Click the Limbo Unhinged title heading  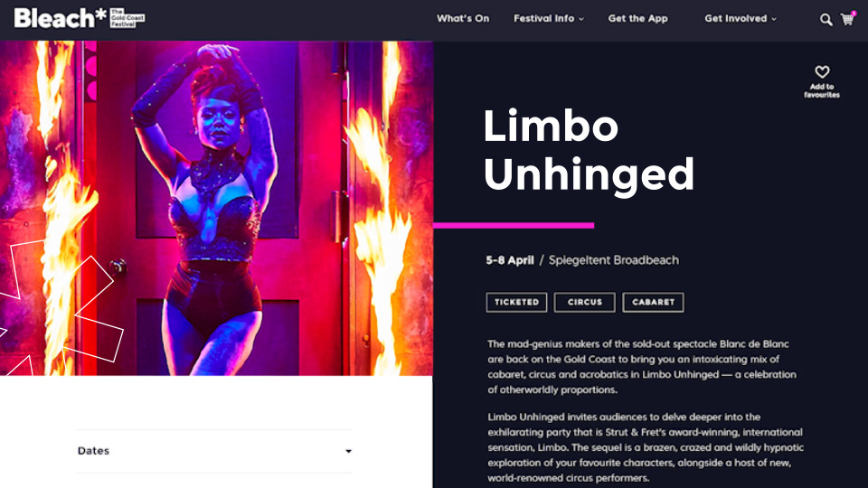[589, 151]
